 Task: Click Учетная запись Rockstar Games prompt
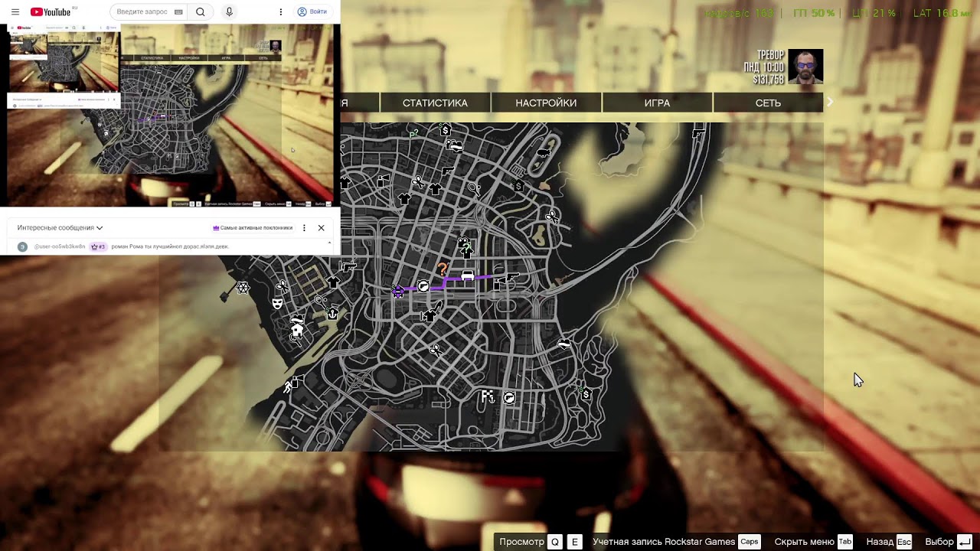click(x=675, y=542)
